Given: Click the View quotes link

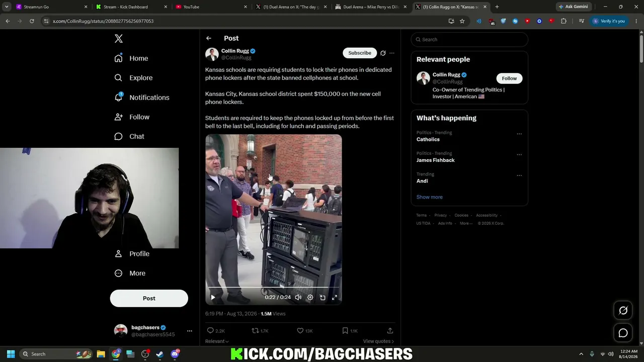Looking at the screenshot, I should 378,341.
